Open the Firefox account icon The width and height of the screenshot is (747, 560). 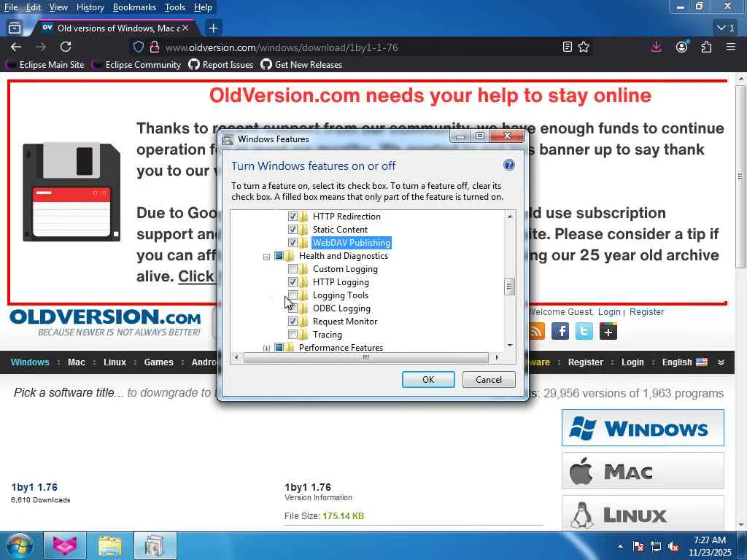[x=682, y=47]
